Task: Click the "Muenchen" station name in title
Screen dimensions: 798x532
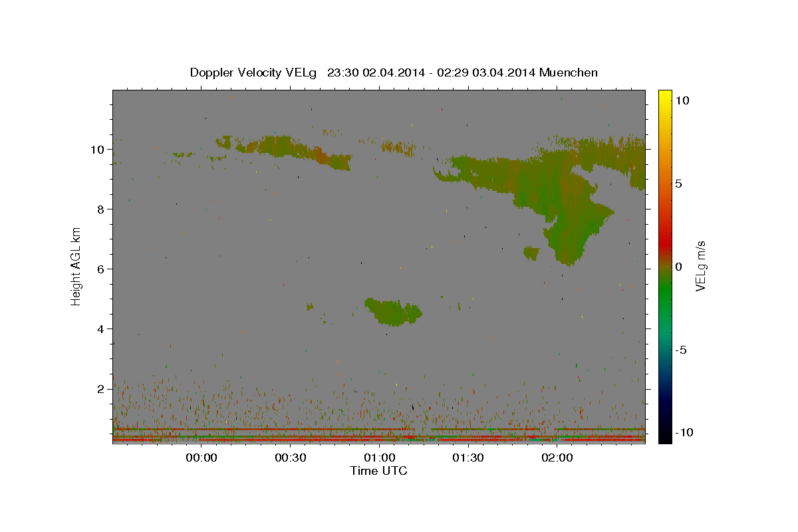Action: pyautogui.click(x=569, y=72)
